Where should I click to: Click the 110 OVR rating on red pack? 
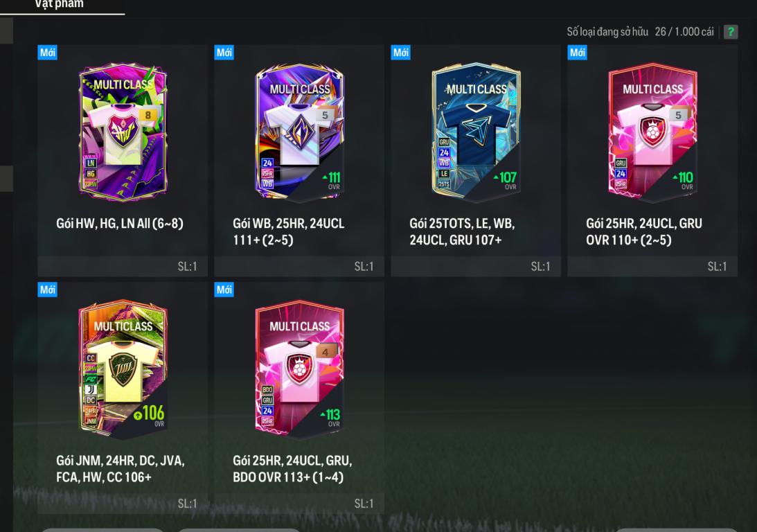click(x=683, y=181)
